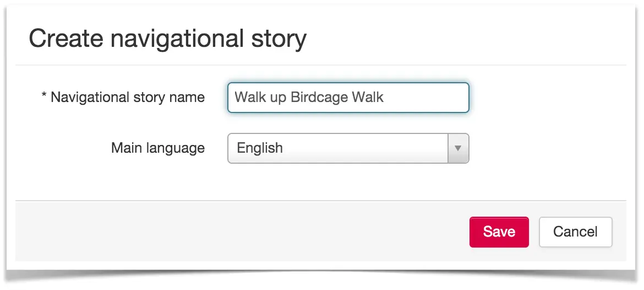Screen dimensions: 644x290
Task: Click the required asterisk beside story name
Action: 45,95
